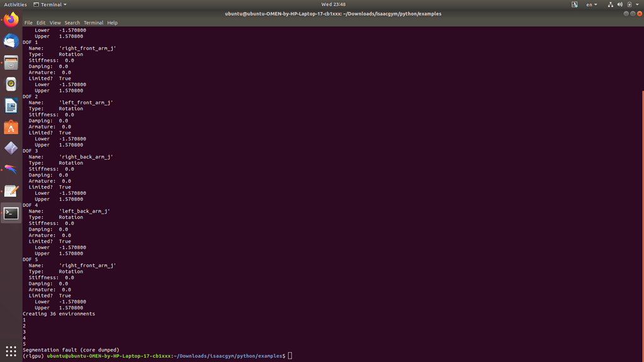Click the command prompt input line
The image size is (644, 362).
[x=289, y=355]
